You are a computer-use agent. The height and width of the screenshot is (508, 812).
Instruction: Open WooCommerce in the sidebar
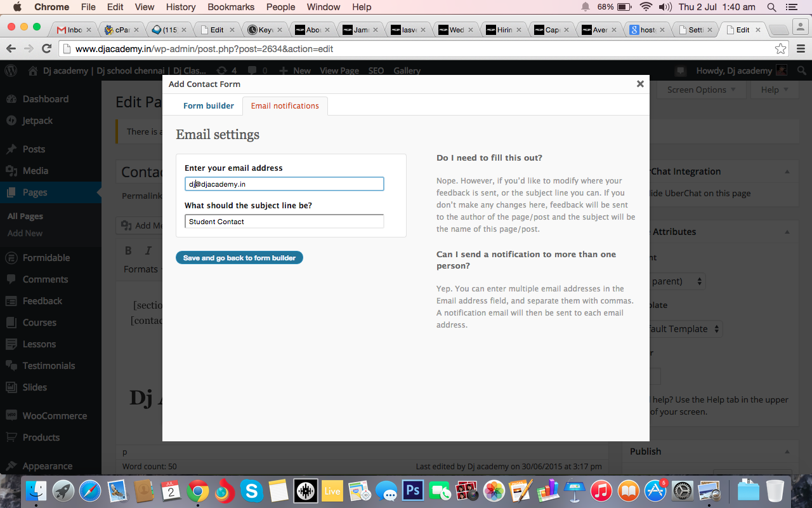point(55,416)
